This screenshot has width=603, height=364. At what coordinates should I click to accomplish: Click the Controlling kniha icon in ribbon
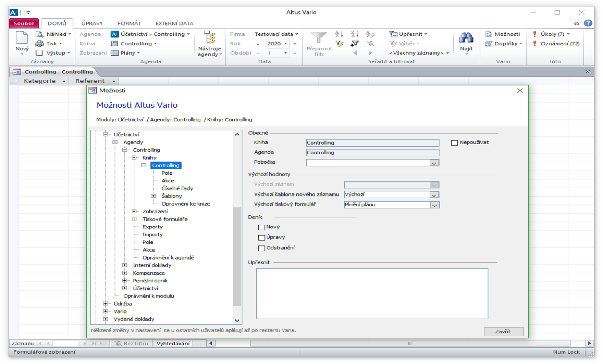114,44
